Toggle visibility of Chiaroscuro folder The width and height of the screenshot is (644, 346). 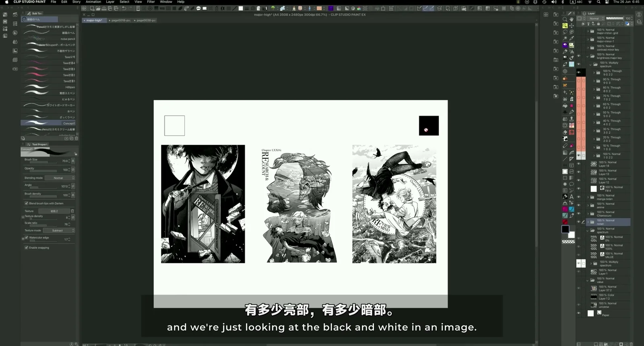click(579, 214)
